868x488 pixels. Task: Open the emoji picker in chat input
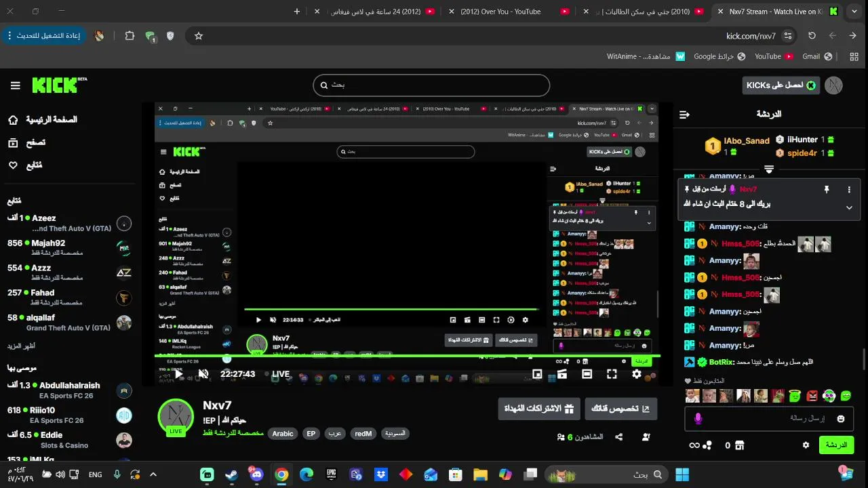(841, 419)
